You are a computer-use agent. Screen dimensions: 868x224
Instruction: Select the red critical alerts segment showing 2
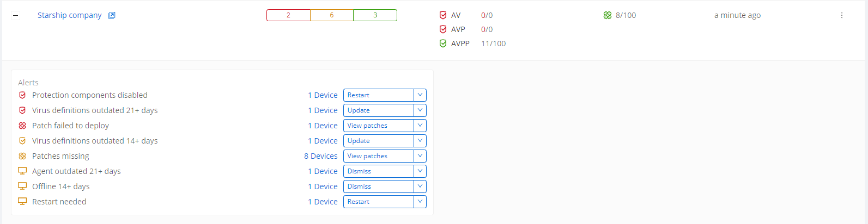tap(288, 15)
